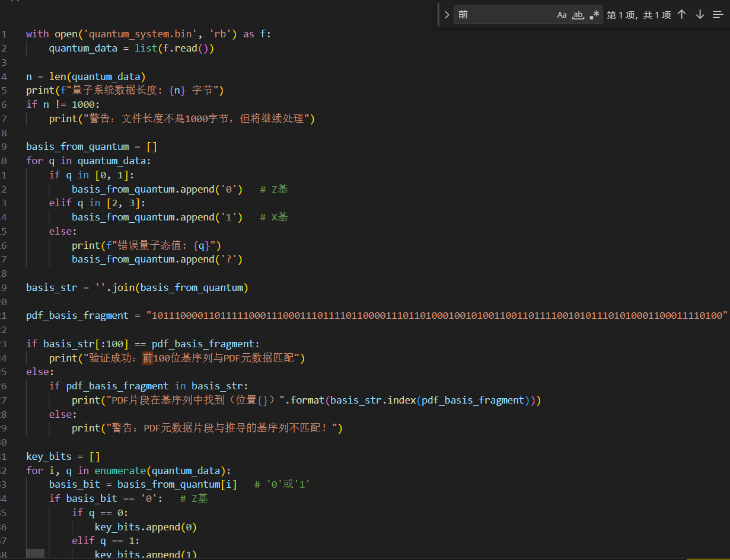Click the basis_str.index method call
This screenshot has height=560, width=730.
tap(372, 400)
